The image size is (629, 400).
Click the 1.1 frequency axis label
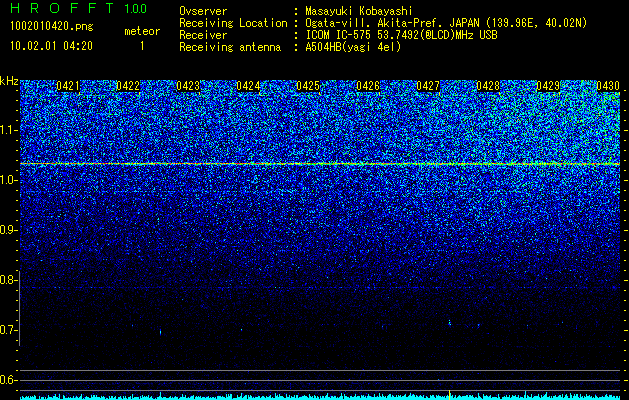[7, 130]
